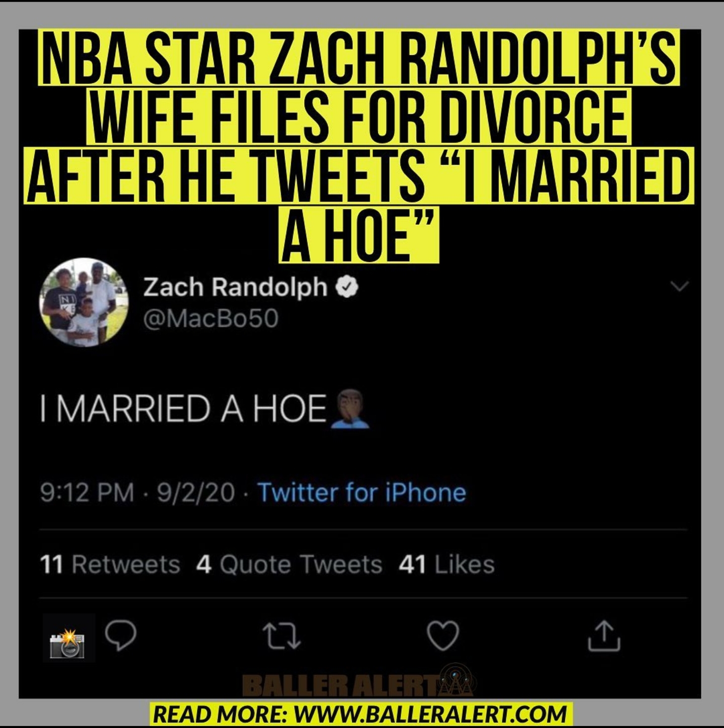
Task: Click the yellow highlighted headline banner
Action: click(360, 146)
